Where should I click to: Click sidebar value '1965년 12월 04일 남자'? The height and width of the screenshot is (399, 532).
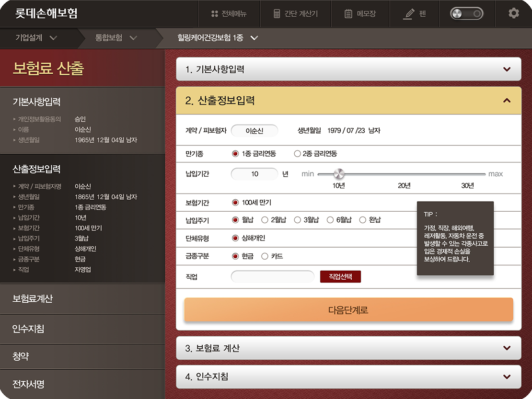click(x=106, y=140)
